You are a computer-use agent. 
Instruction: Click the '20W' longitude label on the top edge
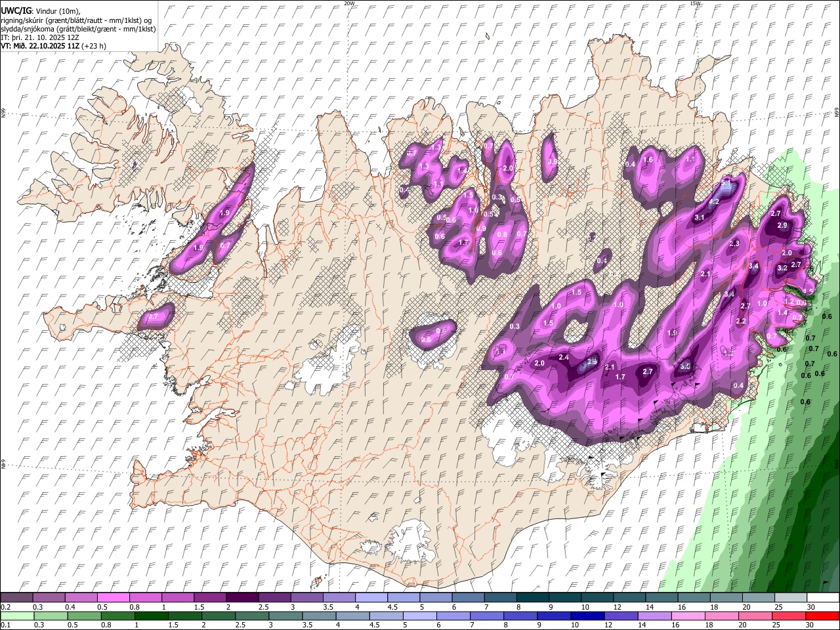349,3
